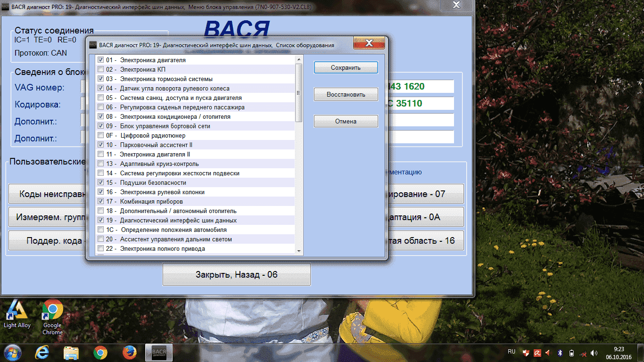Open Google Chrome from the taskbar
This screenshot has width=644, height=362.
[x=100, y=353]
